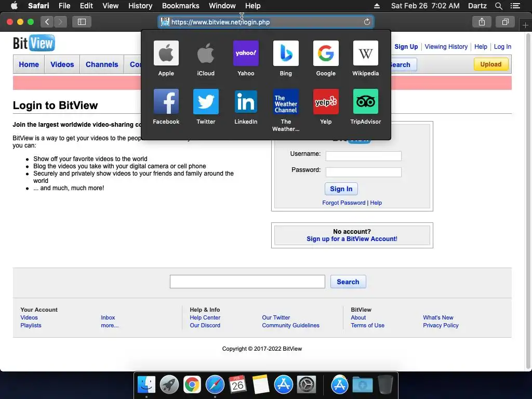Click the yellow Upload button

tap(491, 64)
